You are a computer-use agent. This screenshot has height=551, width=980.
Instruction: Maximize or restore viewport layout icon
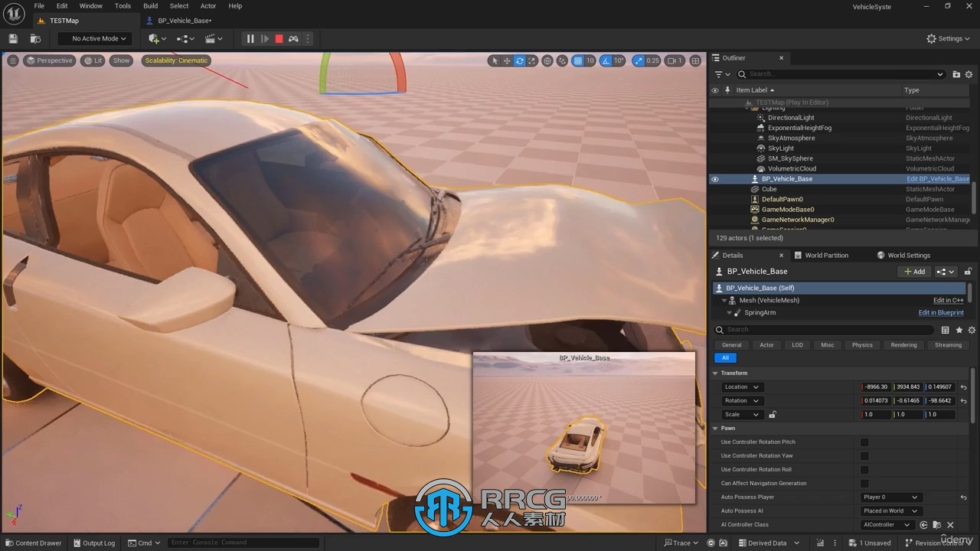coord(695,60)
